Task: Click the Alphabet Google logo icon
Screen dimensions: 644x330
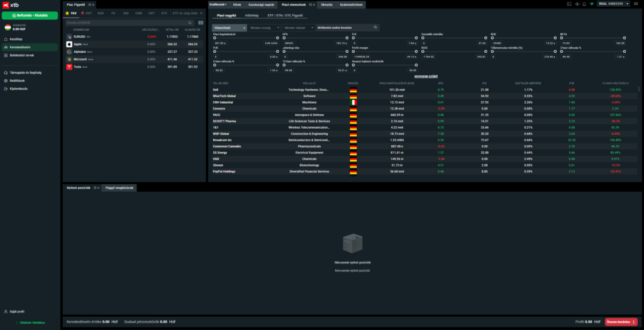Action: coord(69,52)
